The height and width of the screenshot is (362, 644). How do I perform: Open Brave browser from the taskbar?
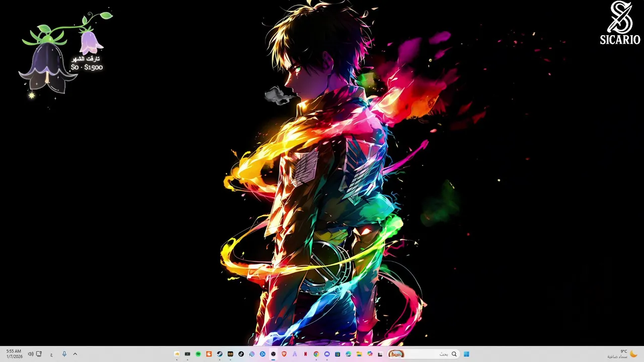(x=284, y=354)
